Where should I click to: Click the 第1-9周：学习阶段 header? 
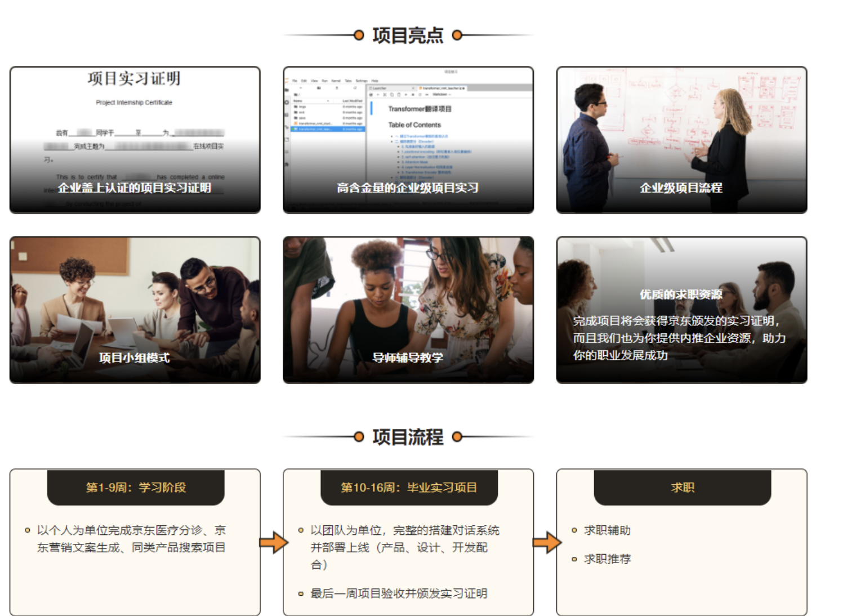click(136, 487)
